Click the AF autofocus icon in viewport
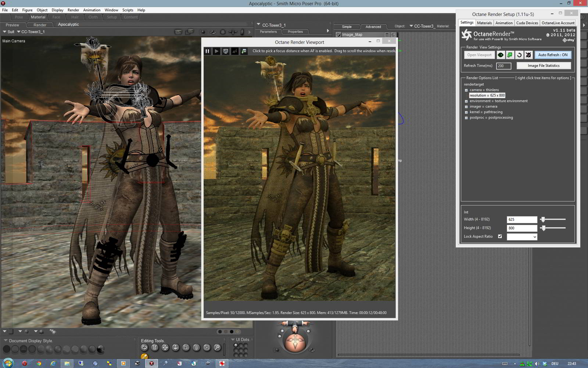Screen dimensions: 588x368 [235, 51]
